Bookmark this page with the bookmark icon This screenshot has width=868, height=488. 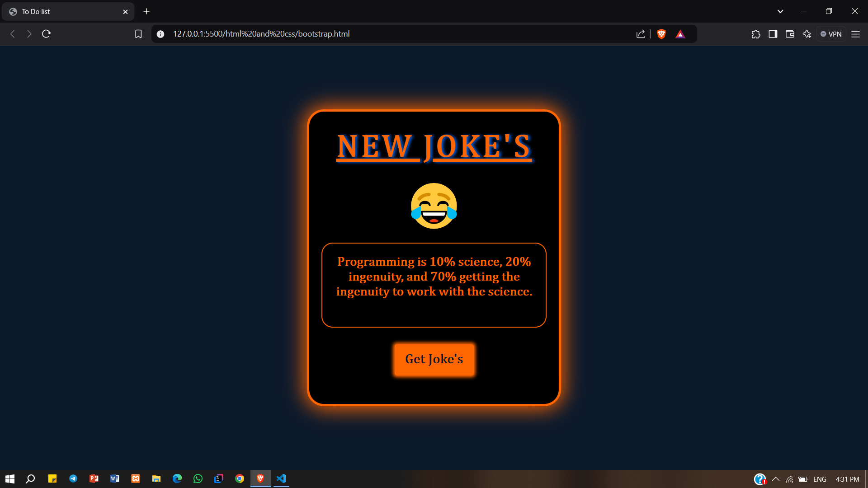(x=138, y=34)
